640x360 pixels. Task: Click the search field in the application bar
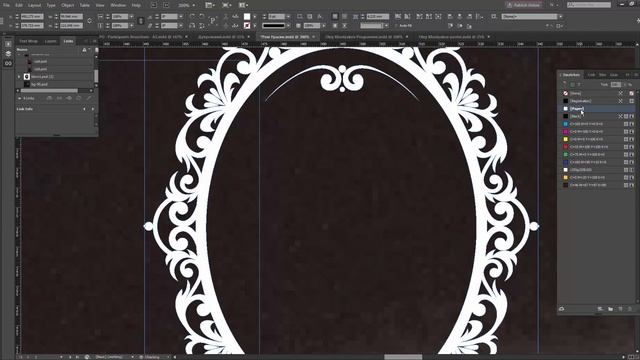tap(589, 5)
